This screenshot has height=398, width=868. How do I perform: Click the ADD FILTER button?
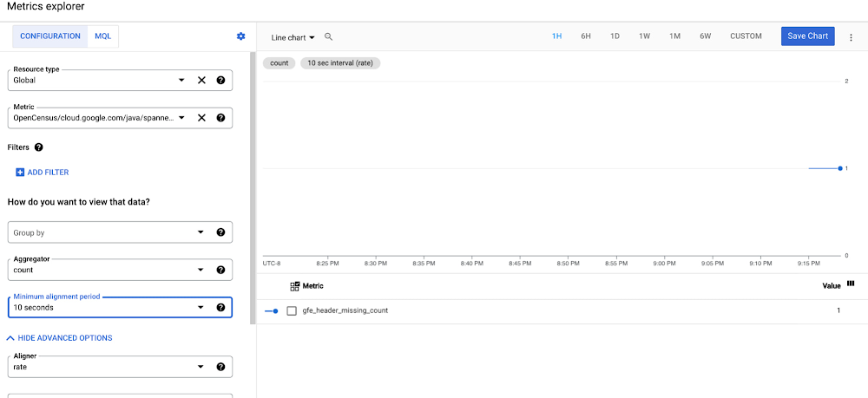pos(42,173)
